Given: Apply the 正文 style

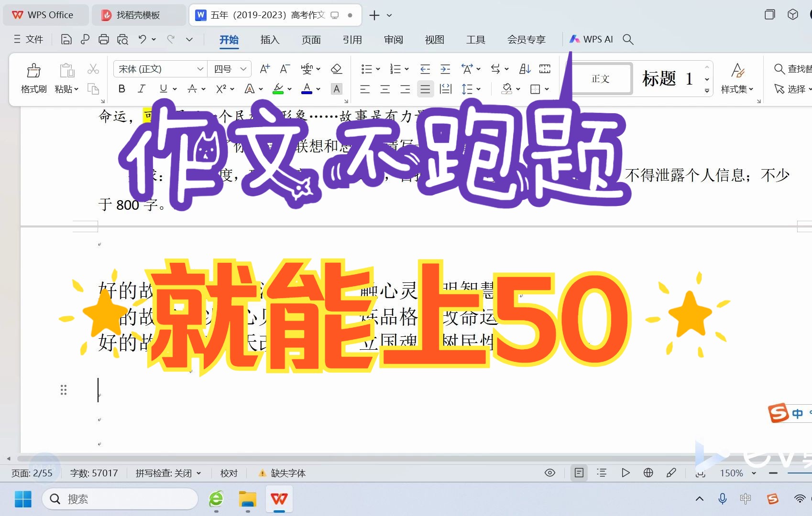Looking at the screenshot, I should point(601,78).
